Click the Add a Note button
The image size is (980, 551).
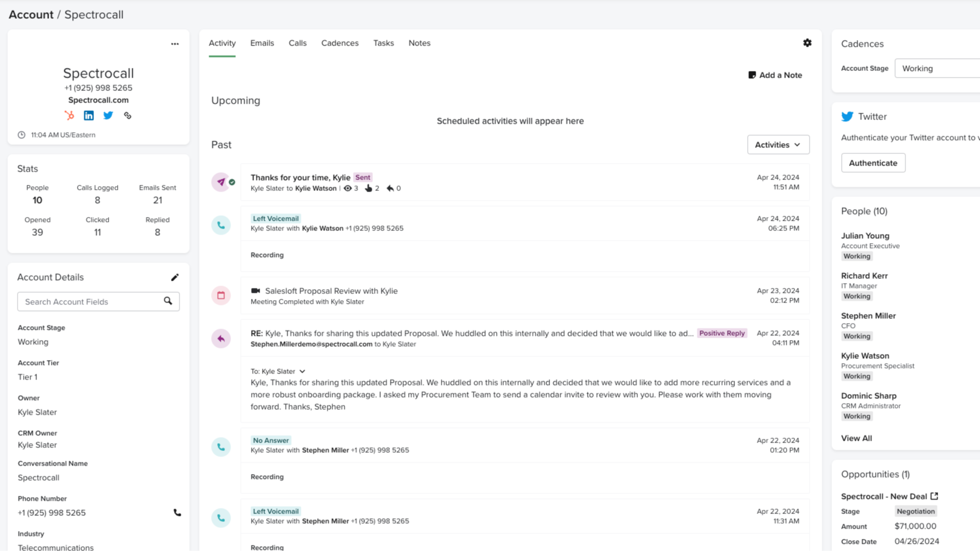(775, 75)
